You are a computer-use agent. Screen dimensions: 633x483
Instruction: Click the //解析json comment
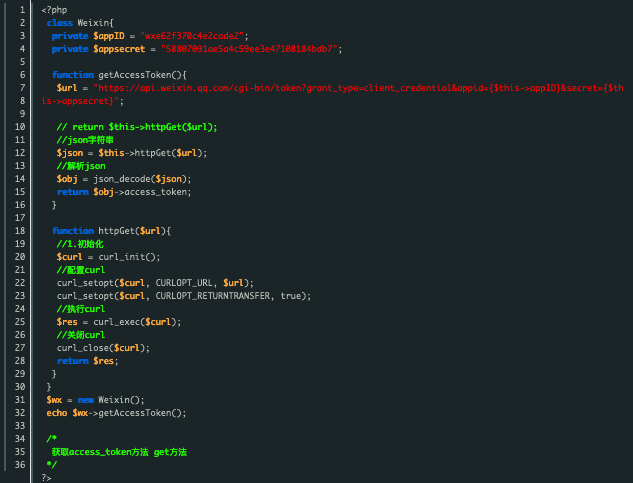pyautogui.click(x=81, y=166)
